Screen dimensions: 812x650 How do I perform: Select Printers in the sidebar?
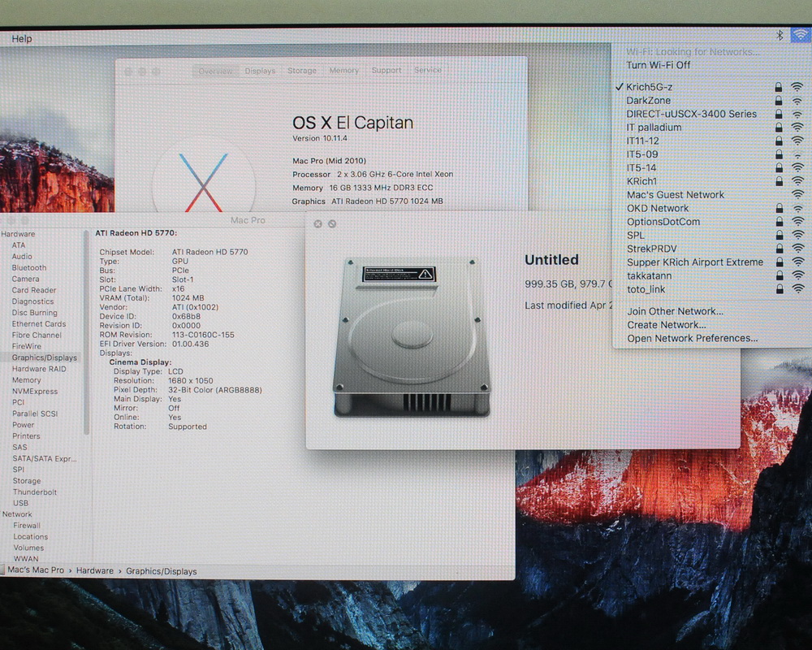click(x=27, y=436)
